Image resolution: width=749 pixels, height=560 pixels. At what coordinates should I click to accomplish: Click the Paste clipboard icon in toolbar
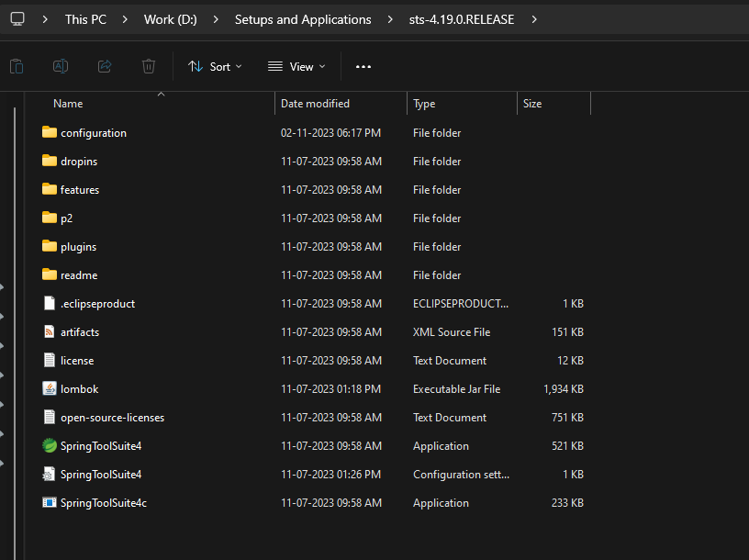click(17, 66)
